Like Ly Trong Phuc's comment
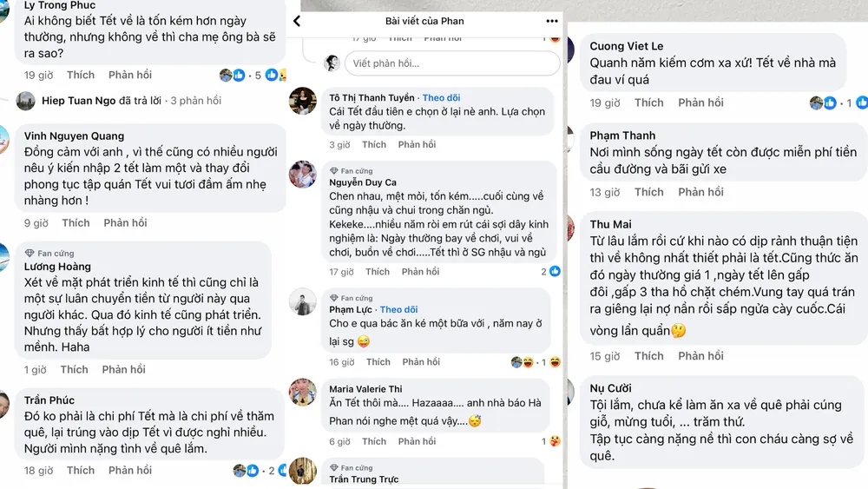The height and width of the screenshot is (489, 868). pyautogui.click(x=80, y=76)
